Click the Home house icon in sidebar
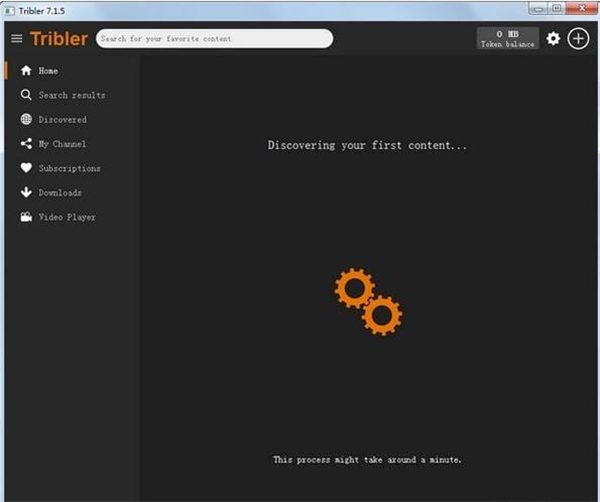This screenshot has height=502, width=600. coord(26,71)
